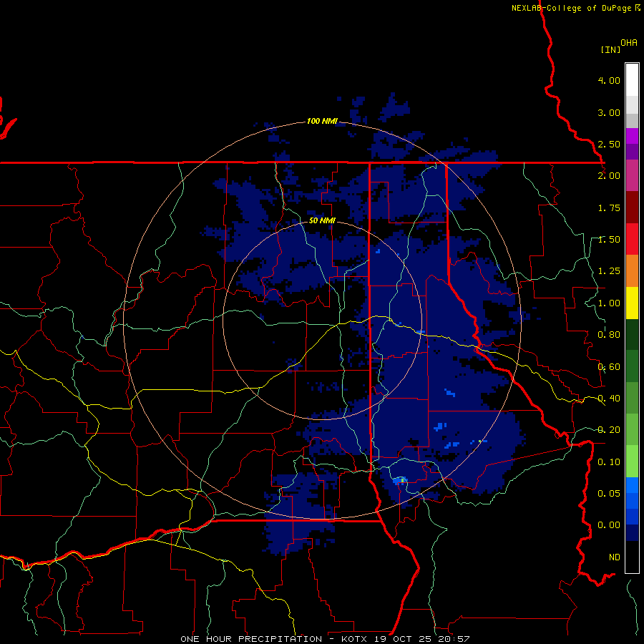Select the orange 1.25 legend swatch
The height and width of the screenshot is (644, 644).
[632, 271]
